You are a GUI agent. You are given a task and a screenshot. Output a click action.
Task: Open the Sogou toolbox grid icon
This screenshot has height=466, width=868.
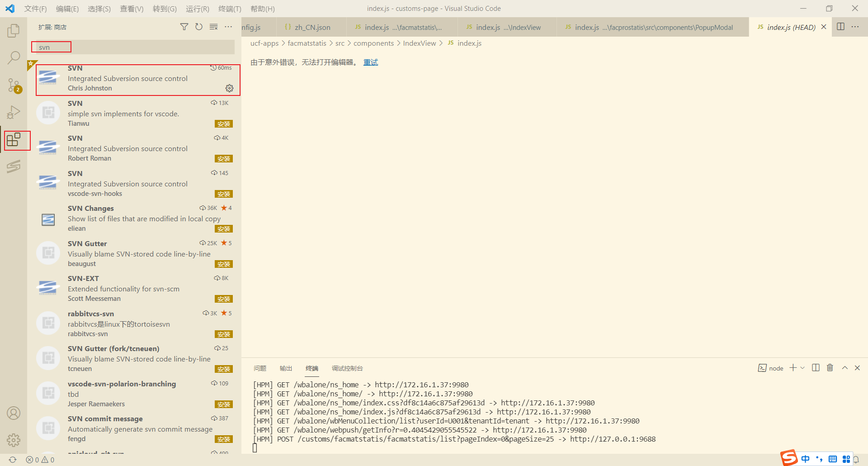[x=846, y=459]
